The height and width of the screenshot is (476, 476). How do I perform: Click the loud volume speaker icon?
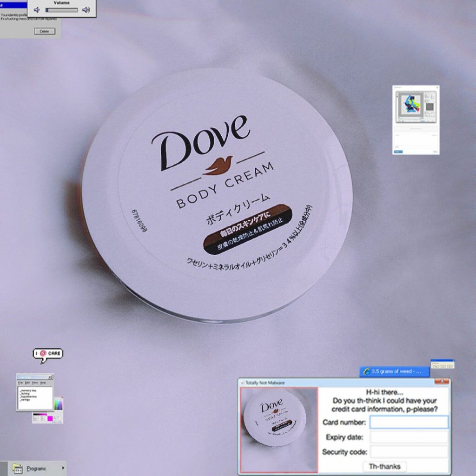pyautogui.click(x=86, y=10)
